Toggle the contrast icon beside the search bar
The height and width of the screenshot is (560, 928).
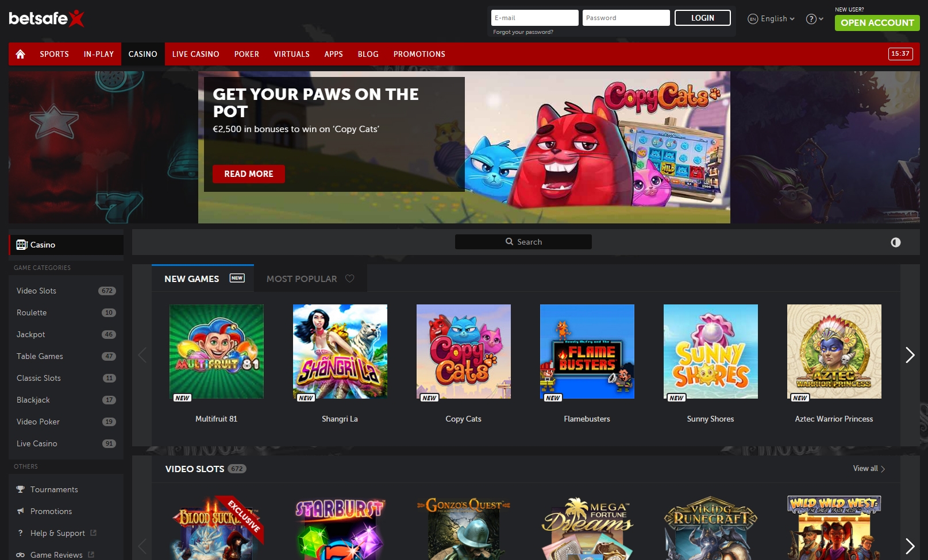click(895, 242)
